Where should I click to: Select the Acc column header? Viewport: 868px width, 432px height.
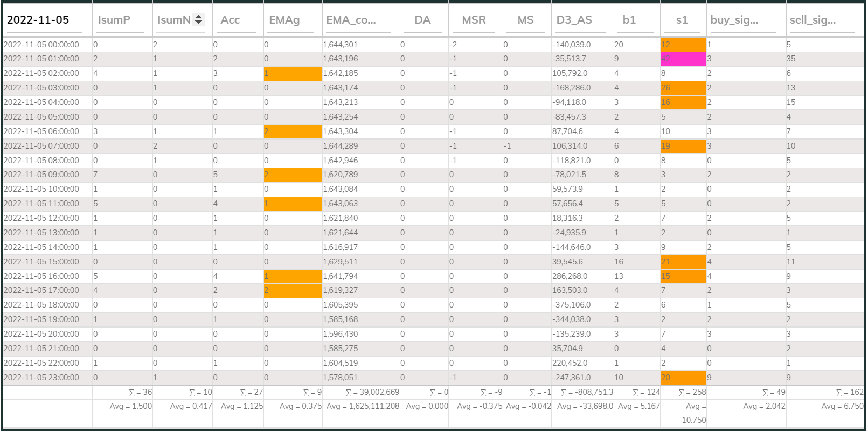click(x=230, y=20)
